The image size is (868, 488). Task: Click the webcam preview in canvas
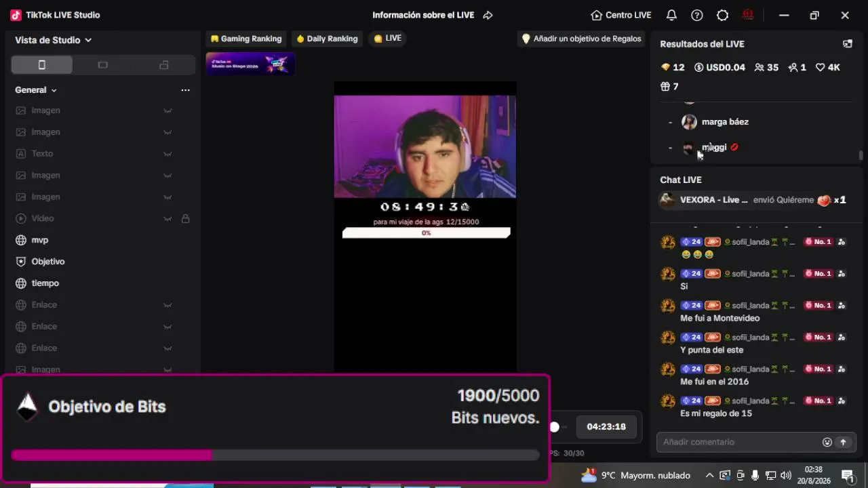tap(425, 146)
